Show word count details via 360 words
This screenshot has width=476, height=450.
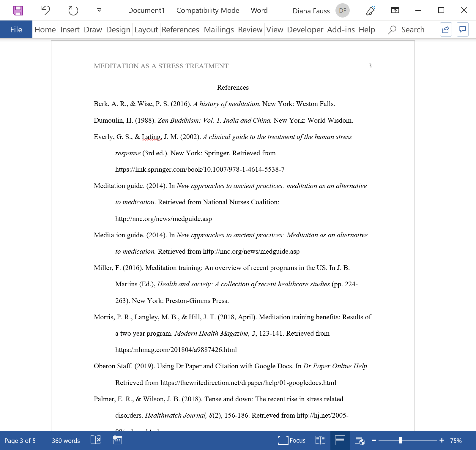(x=65, y=440)
